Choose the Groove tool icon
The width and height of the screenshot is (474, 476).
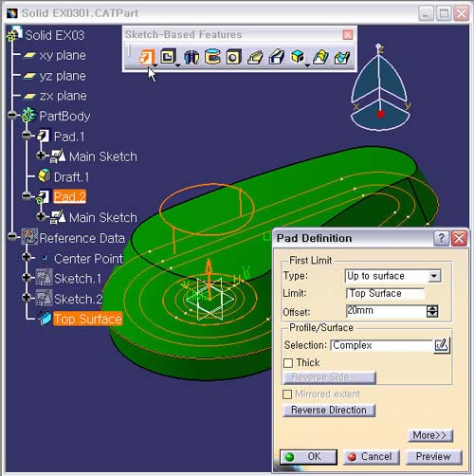tap(212, 57)
